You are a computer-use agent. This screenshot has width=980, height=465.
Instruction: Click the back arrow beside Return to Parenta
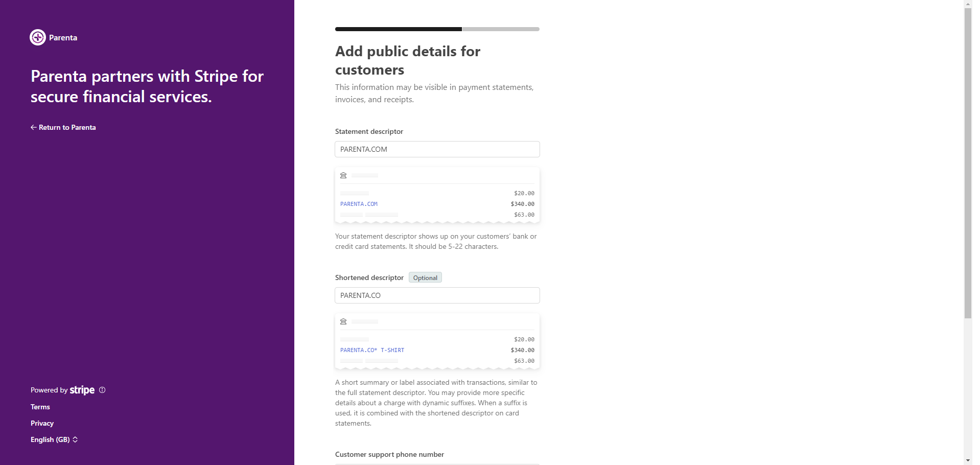[x=33, y=127]
